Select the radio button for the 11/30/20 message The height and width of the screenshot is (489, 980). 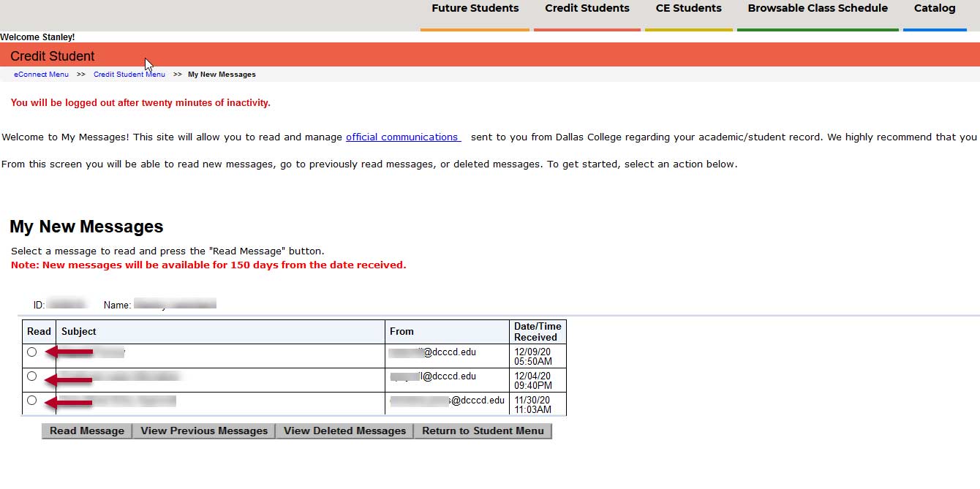coord(31,400)
